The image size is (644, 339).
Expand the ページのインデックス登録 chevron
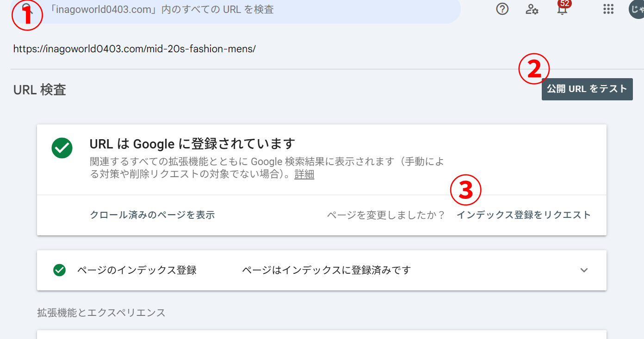coord(584,270)
